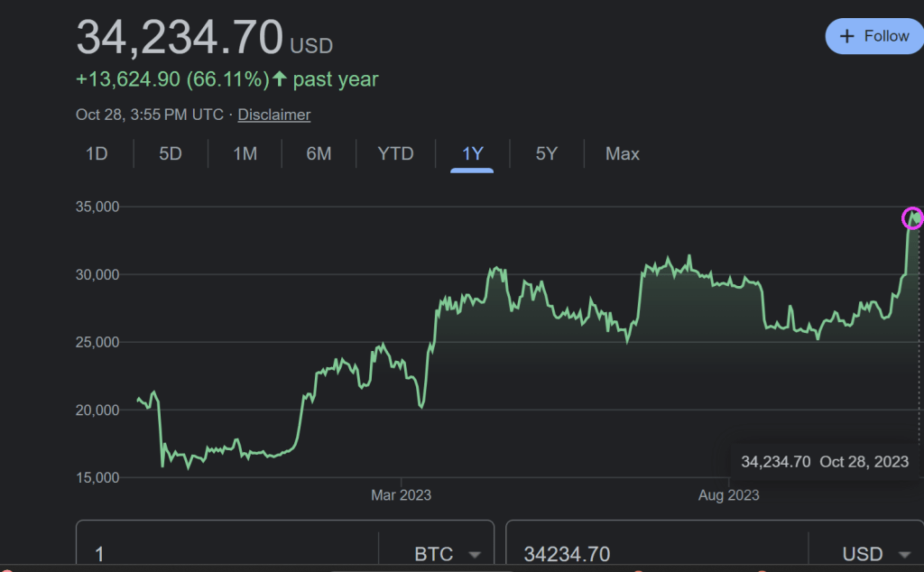Click the 35,000 y-axis label
Screen dimensions: 924x572
97,207
